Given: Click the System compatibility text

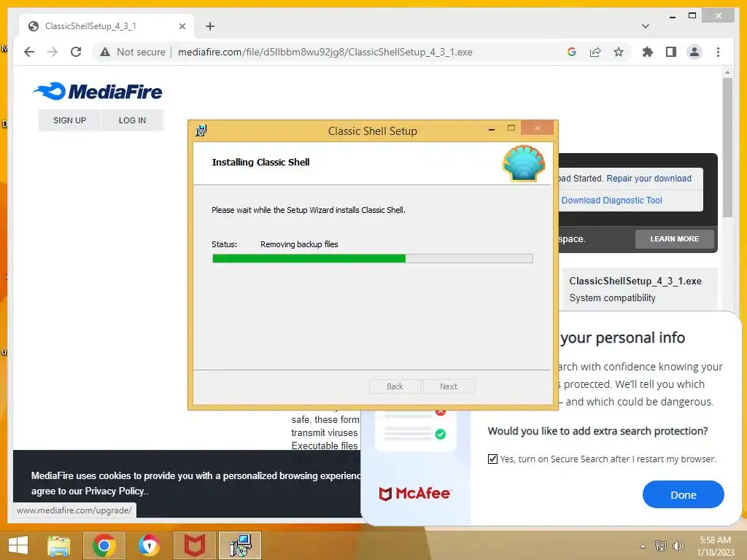Looking at the screenshot, I should pyautogui.click(x=612, y=298).
